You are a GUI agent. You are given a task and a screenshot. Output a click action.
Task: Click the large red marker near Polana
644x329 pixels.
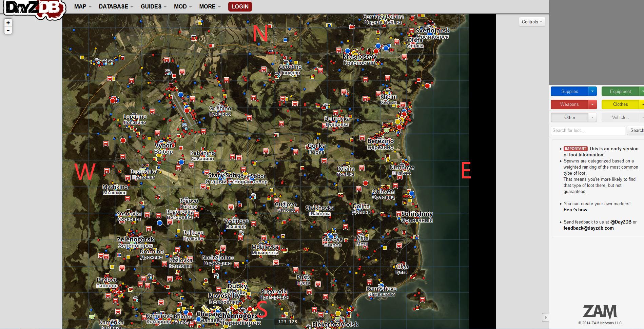366,183
